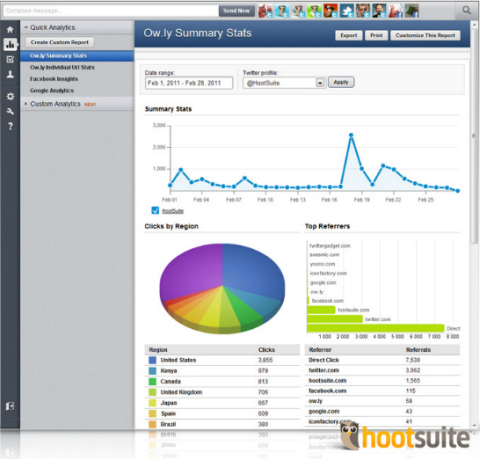The height and width of the screenshot is (459, 480).
Task: Open Facebook Insights report
Action: 54,79
